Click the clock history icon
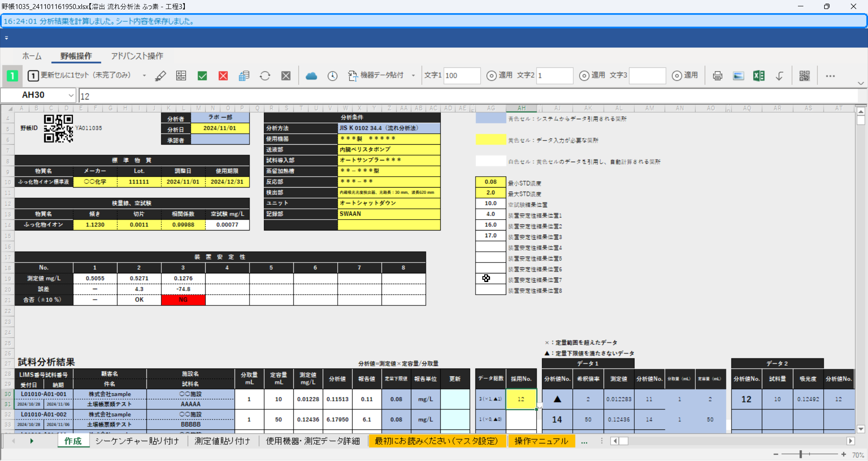This screenshot has width=868, height=461. (332, 76)
